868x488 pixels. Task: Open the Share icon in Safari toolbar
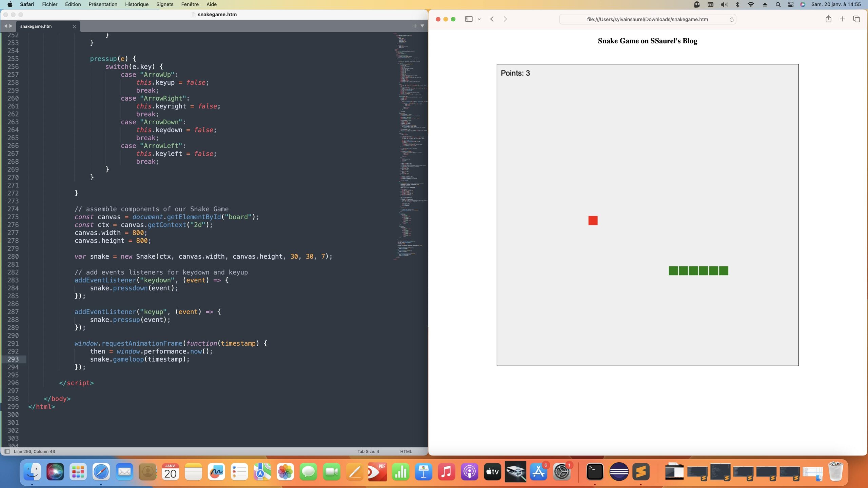pyautogui.click(x=828, y=19)
